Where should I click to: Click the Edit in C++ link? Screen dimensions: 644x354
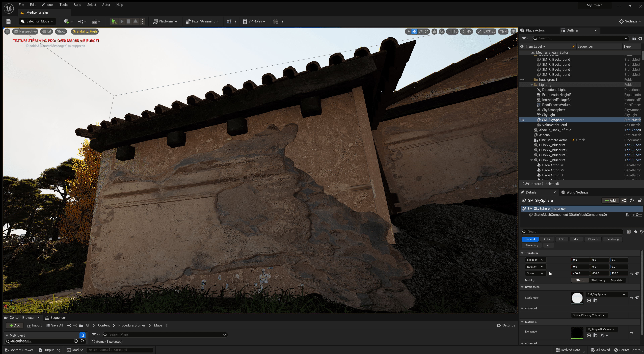[x=633, y=215]
